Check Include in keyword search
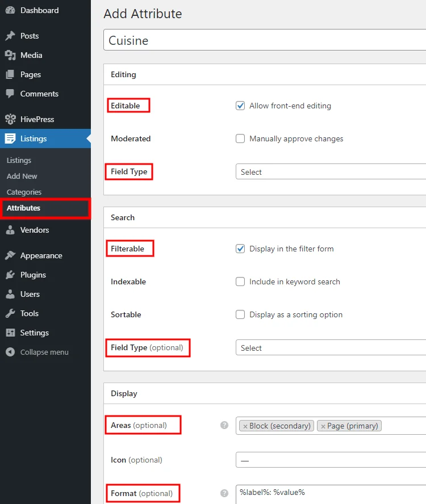The height and width of the screenshot is (504, 426). [x=240, y=282]
